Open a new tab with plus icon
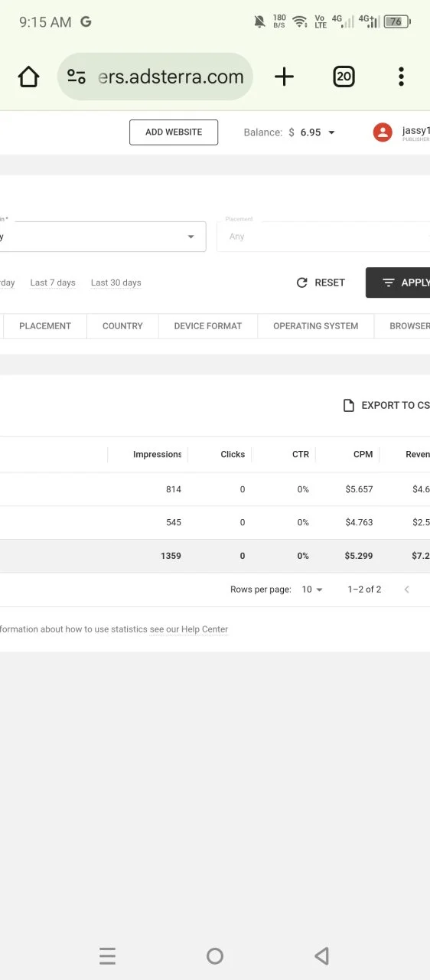The height and width of the screenshot is (980, 430). tap(284, 77)
